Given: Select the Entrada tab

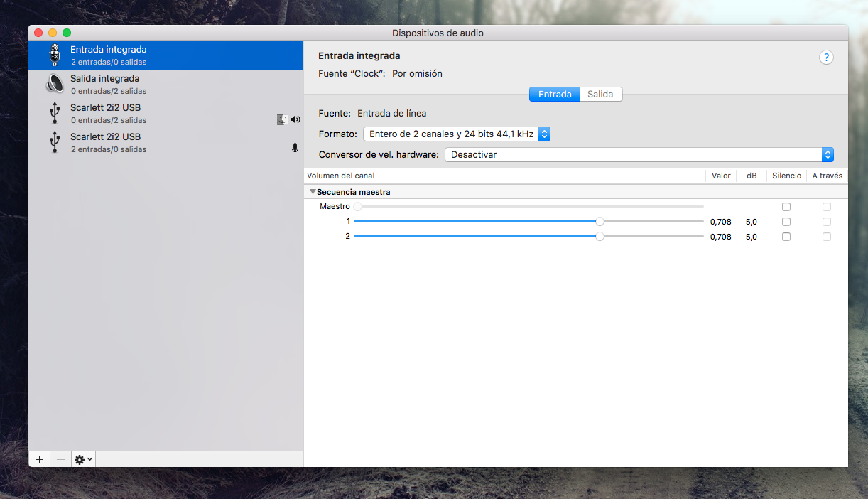Looking at the screenshot, I should (x=555, y=94).
